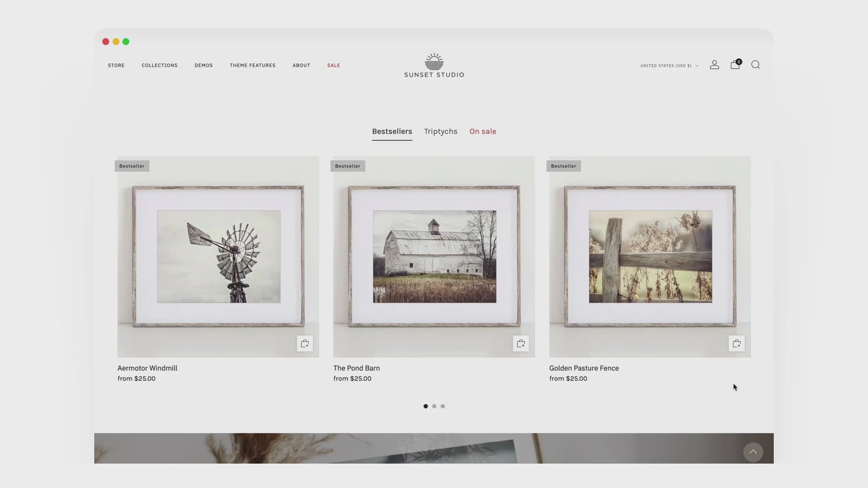
Task: Open the shopping cart icon
Action: pos(735,65)
